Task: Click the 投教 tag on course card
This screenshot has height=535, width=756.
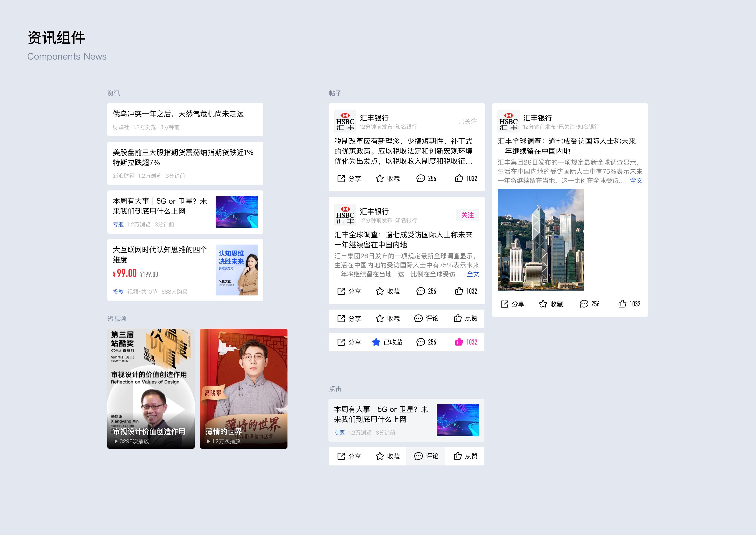Action: (118, 292)
